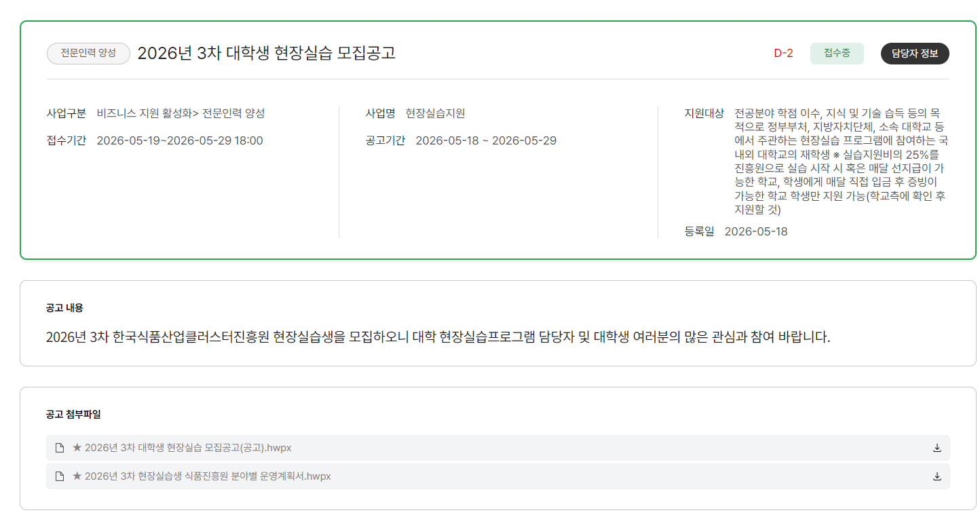Click the D-2 deadline indicator
980x517 pixels.
point(783,54)
